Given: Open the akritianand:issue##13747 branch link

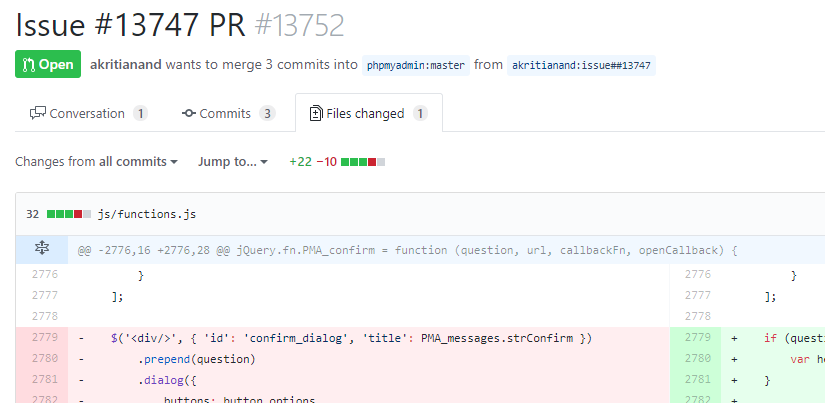Looking at the screenshot, I should (x=581, y=66).
